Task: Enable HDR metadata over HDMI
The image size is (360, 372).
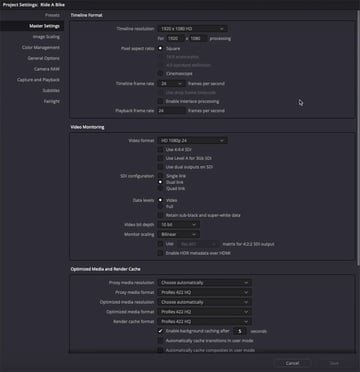Action: pos(160,253)
